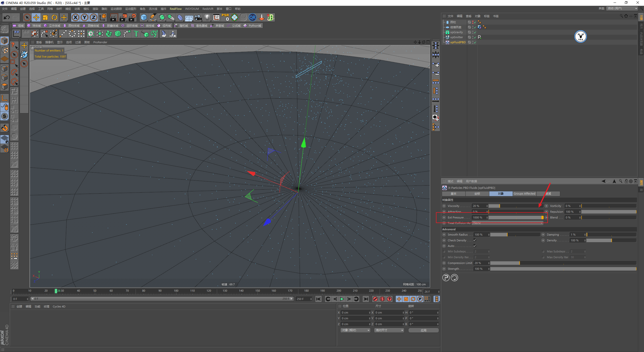Toggle xpGravity enabled checkmark in object manager
Screen dimensions: 644x352
tap(475, 32)
